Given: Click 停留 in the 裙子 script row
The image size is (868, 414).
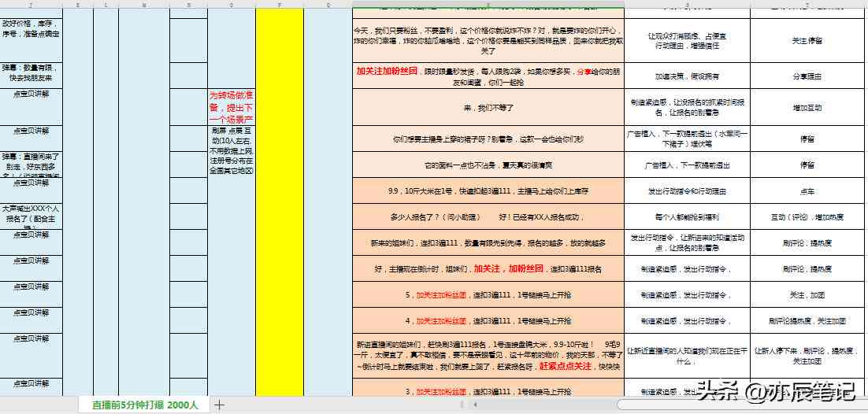Looking at the screenshot, I should tap(807, 139).
